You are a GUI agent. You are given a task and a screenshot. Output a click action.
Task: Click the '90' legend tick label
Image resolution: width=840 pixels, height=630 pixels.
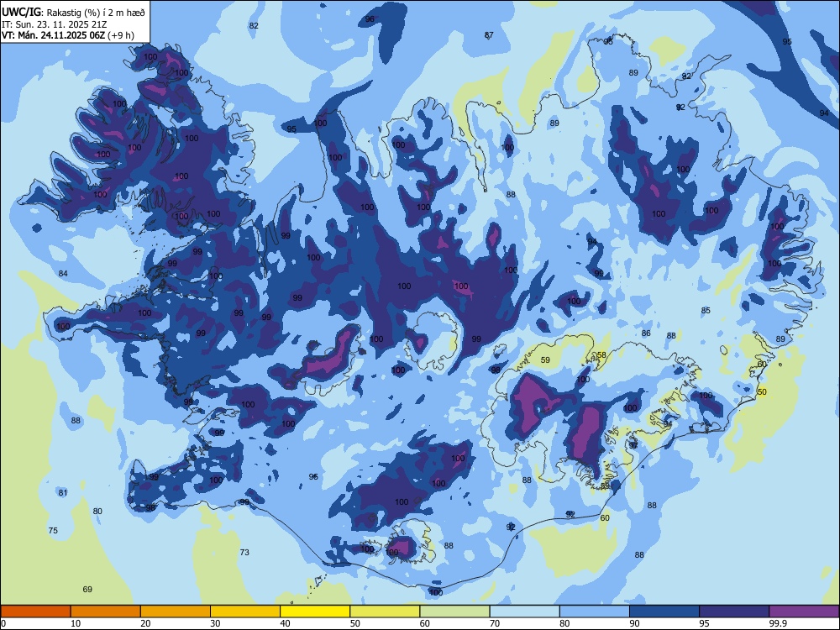634,623
